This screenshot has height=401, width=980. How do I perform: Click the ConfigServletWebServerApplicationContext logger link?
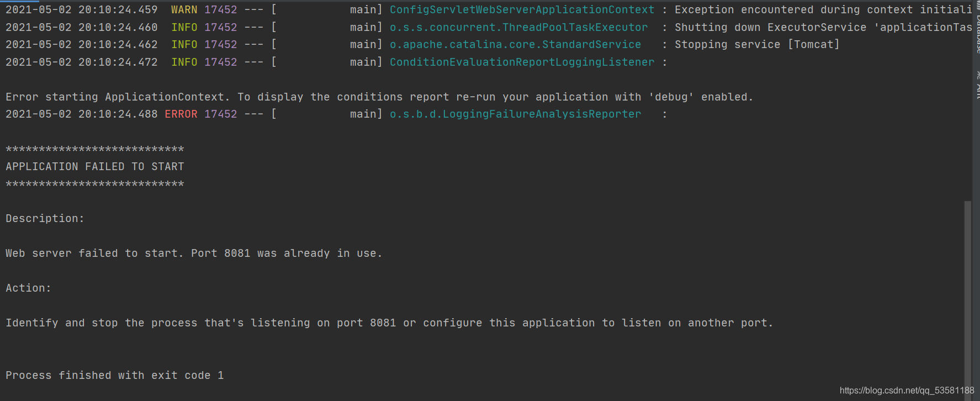522,10
